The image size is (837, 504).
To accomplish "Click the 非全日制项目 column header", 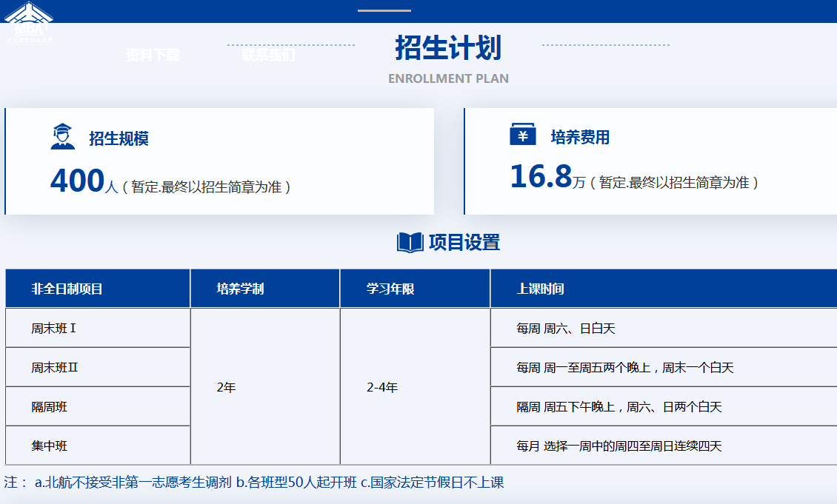I will (67, 289).
